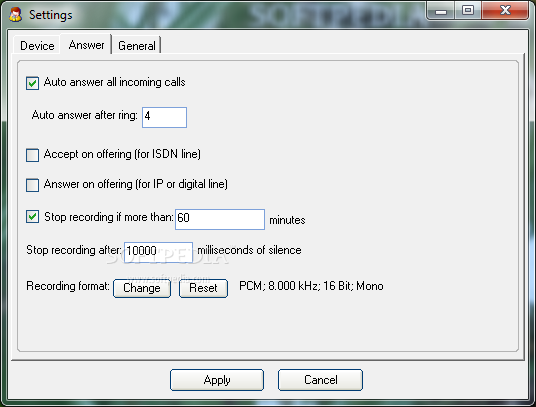Click the silence milliseconds field showing 10000

158,252
